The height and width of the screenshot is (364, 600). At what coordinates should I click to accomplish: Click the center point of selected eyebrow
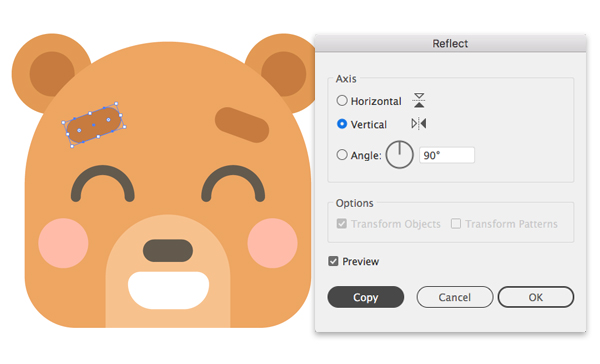coord(94,125)
